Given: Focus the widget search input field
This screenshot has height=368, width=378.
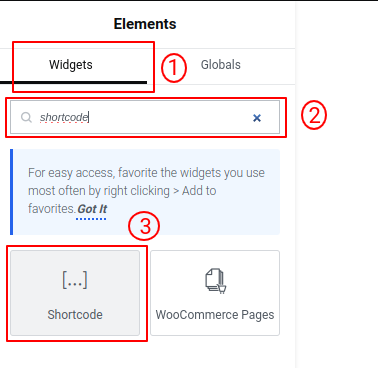Looking at the screenshot, I should click(x=145, y=117).
